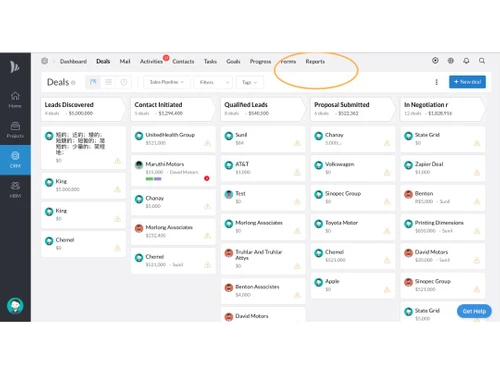Open the Sales Pipeline dropdown
This screenshot has height=375, width=500.
[167, 82]
